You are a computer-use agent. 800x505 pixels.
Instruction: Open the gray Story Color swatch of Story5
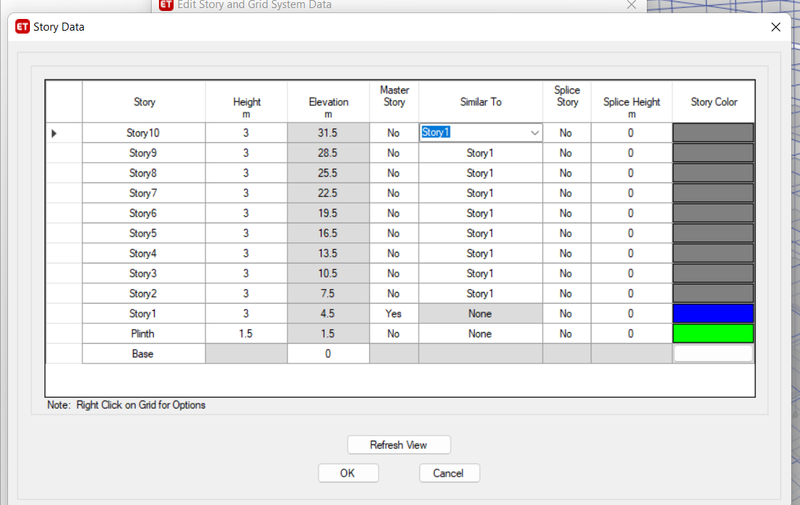(x=713, y=233)
